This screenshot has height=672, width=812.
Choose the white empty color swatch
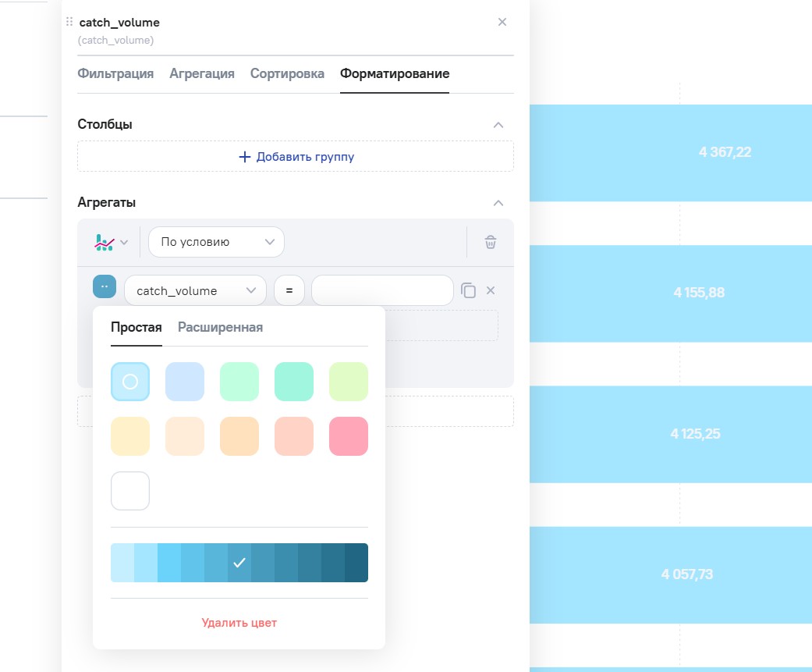130,491
